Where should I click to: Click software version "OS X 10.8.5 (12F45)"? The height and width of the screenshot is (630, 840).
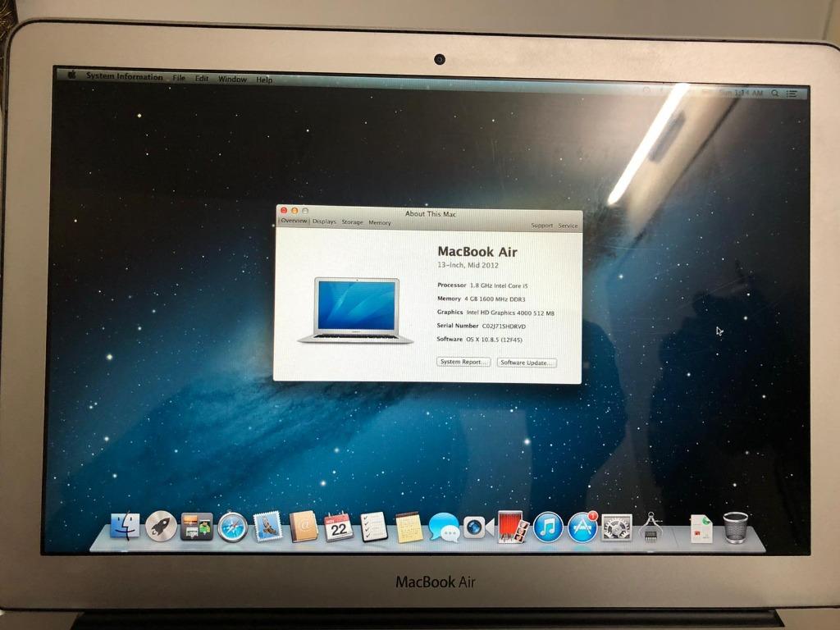pos(494,340)
